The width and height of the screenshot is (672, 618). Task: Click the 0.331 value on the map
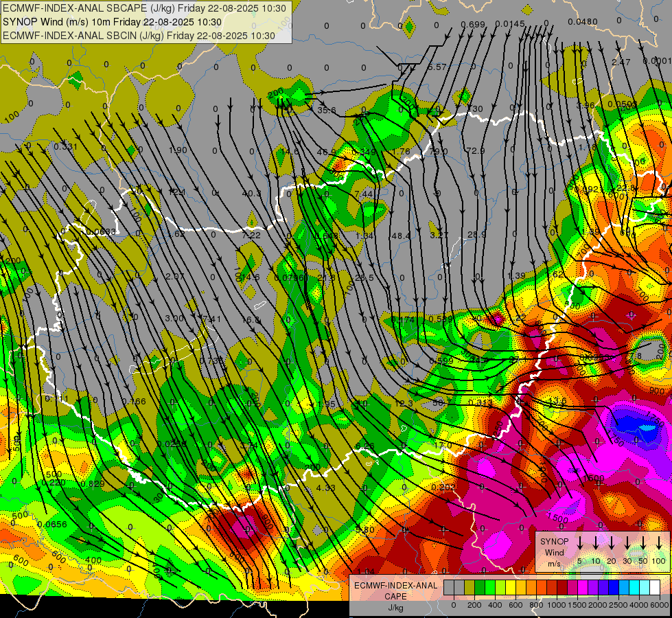[x=66, y=147]
